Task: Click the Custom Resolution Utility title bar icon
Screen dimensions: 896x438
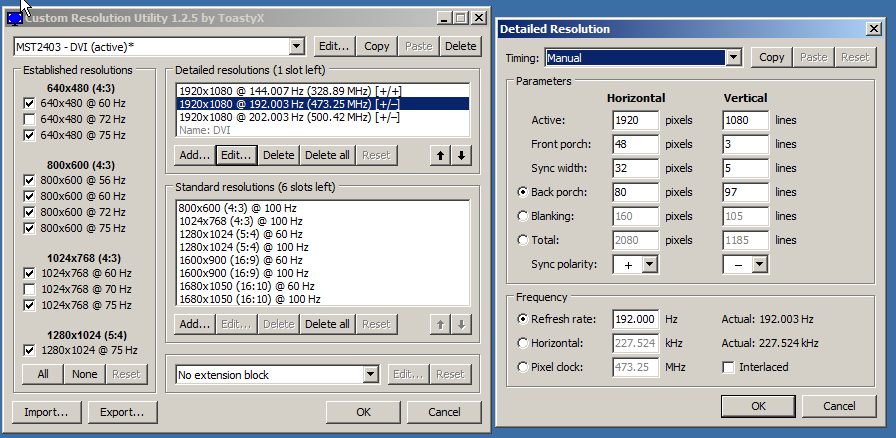Action: 15,18
